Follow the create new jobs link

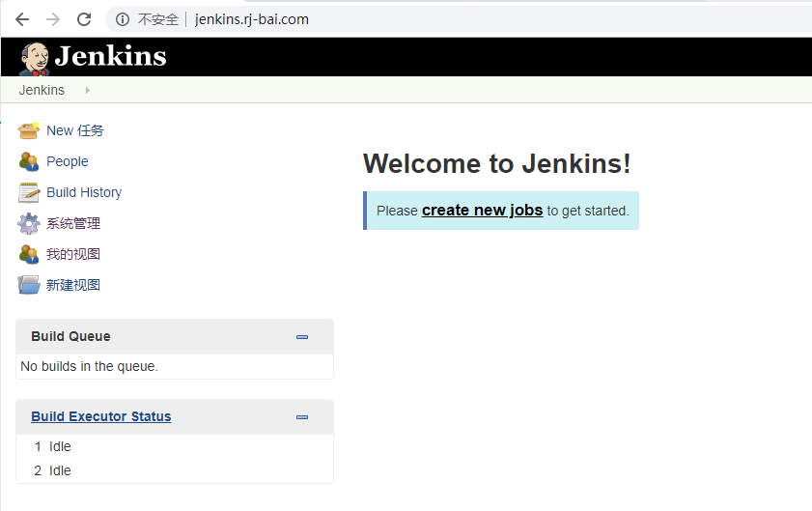point(482,211)
